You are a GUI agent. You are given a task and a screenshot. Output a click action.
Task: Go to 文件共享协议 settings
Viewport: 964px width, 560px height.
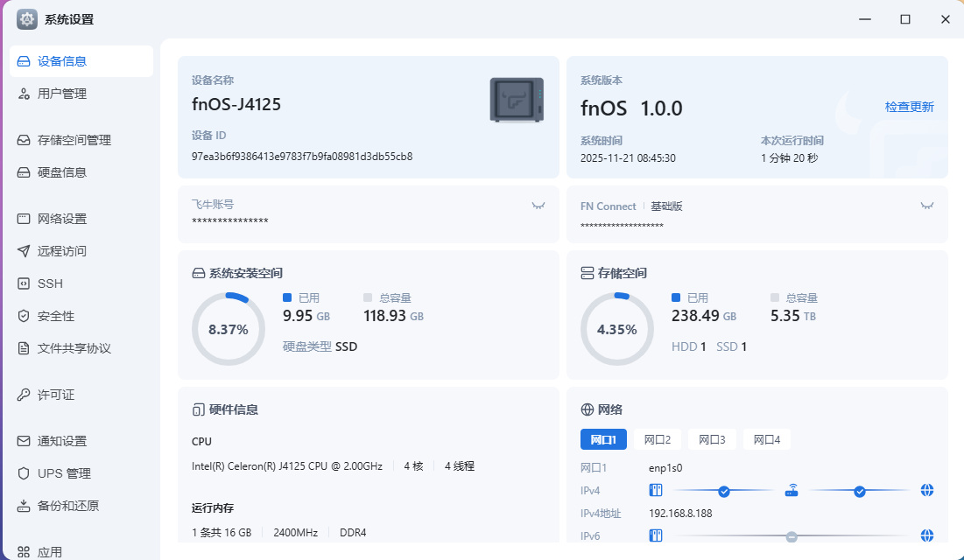[x=74, y=348]
